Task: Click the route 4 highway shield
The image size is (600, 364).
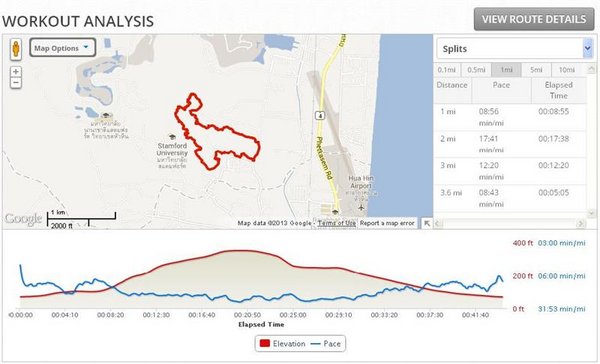Action: (x=320, y=115)
